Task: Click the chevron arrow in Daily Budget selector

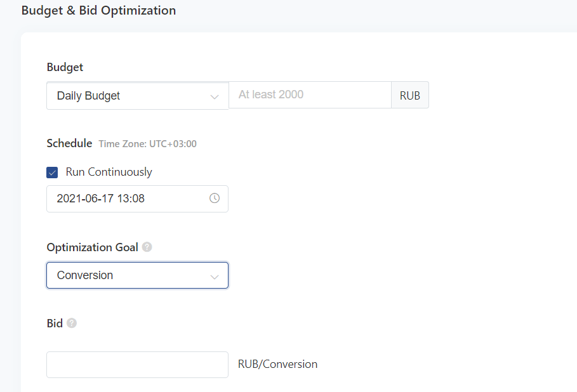Action: click(214, 96)
